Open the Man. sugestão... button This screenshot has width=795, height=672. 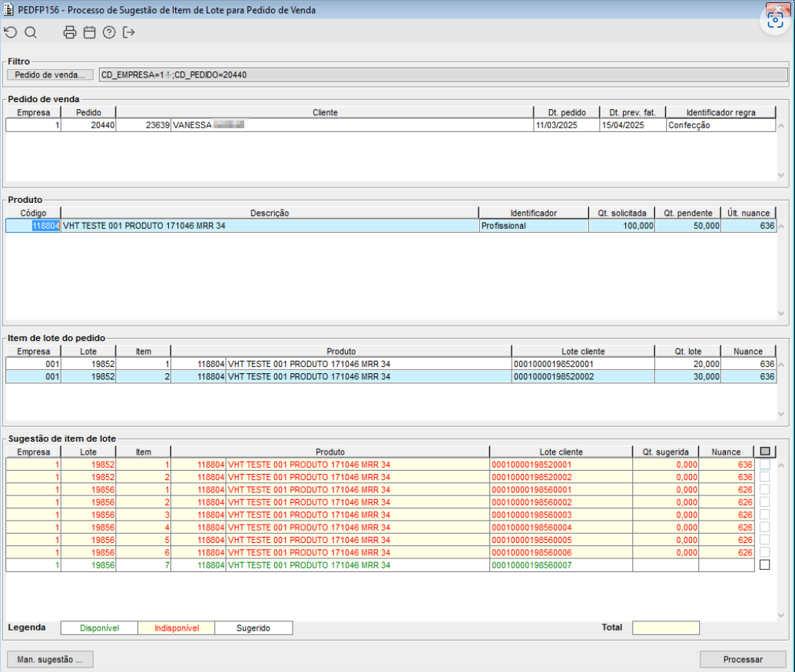click(50, 660)
